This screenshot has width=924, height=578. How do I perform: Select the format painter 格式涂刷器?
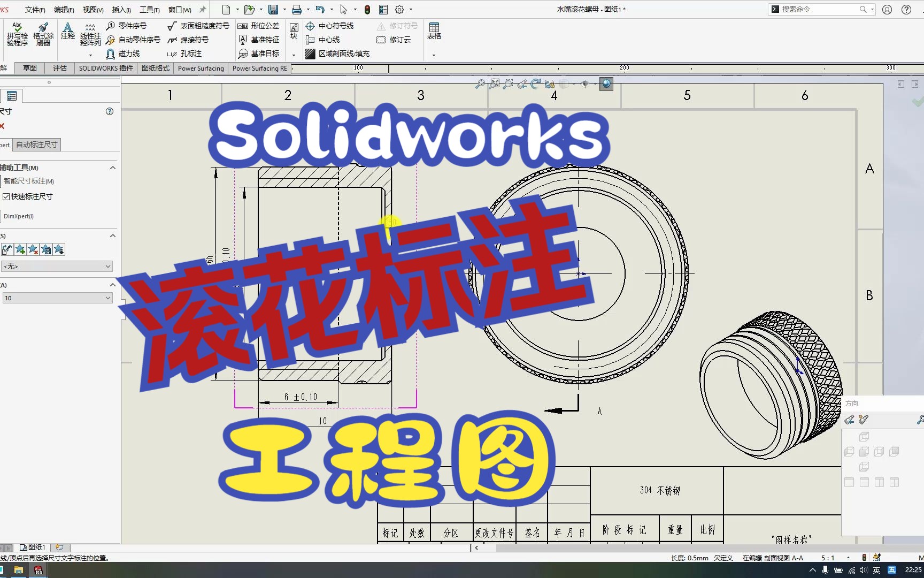43,35
